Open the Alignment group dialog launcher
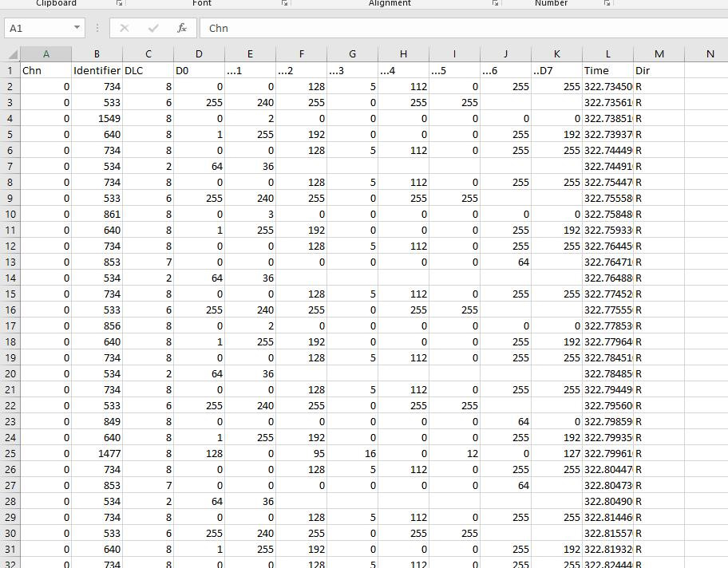 tap(496, 2)
